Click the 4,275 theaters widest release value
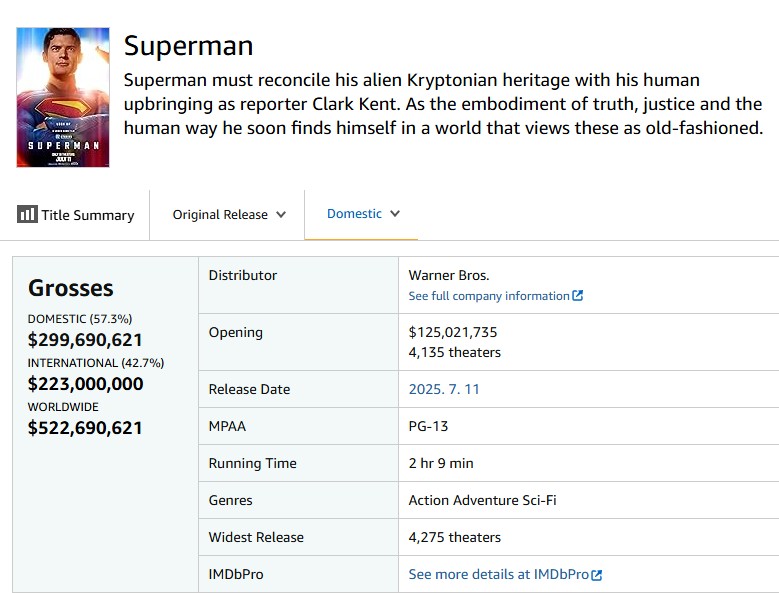The width and height of the screenshot is (779, 593). pyautogui.click(x=455, y=537)
